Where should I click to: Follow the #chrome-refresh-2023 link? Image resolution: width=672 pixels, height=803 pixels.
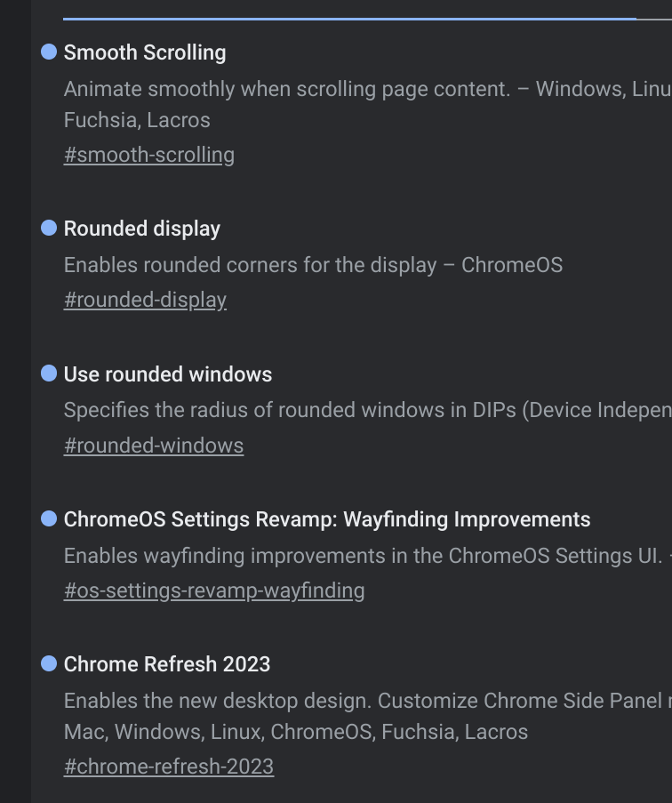coord(168,766)
